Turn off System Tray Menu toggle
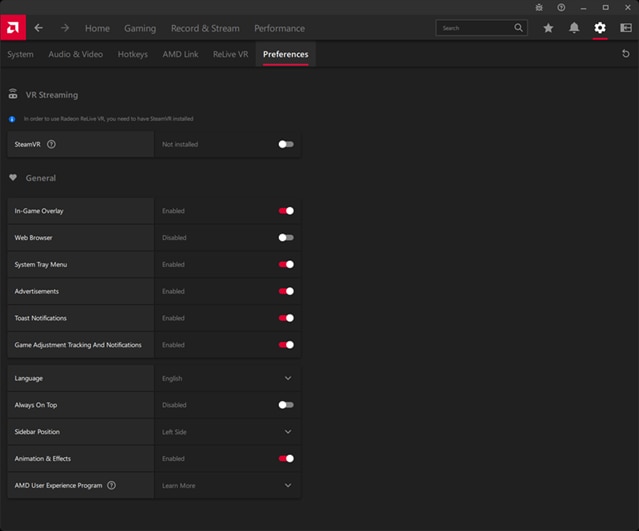This screenshot has width=639, height=531. tap(286, 264)
